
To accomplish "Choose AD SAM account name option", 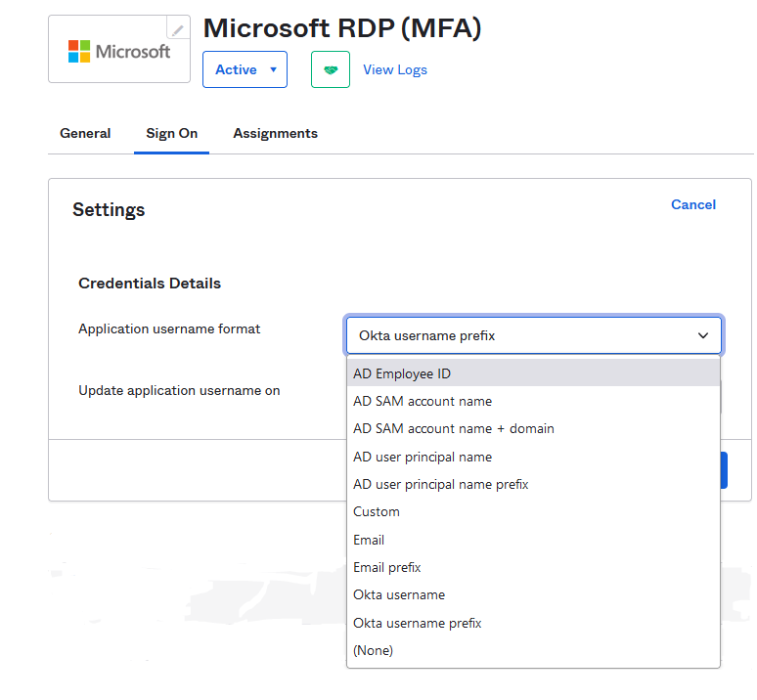I will pos(533,401).
